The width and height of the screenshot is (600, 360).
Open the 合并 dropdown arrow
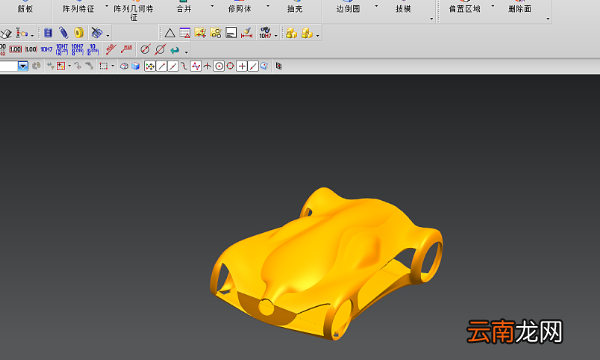tap(212, 6)
